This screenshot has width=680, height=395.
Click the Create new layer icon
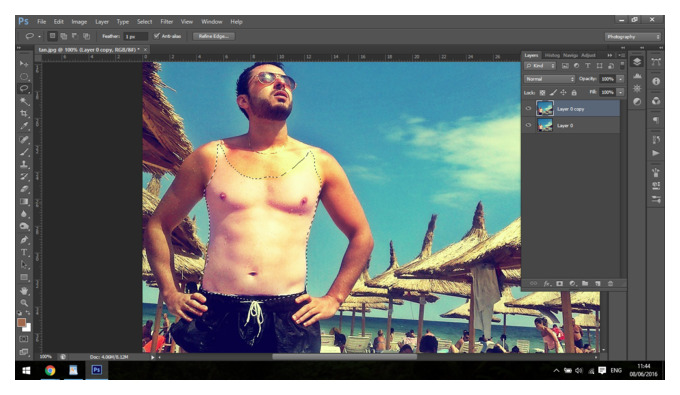(598, 284)
